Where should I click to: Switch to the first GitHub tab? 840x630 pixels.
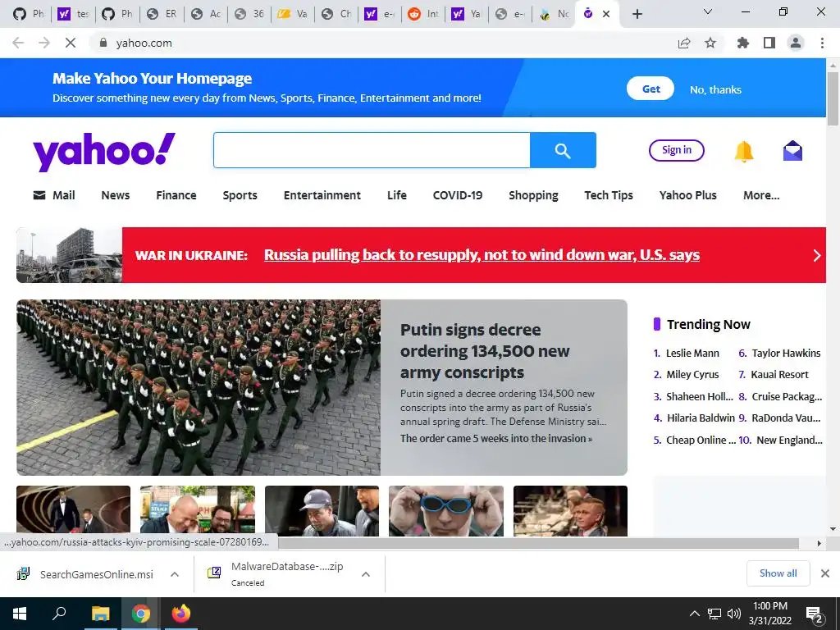pyautogui.click(x=29, y=14)
